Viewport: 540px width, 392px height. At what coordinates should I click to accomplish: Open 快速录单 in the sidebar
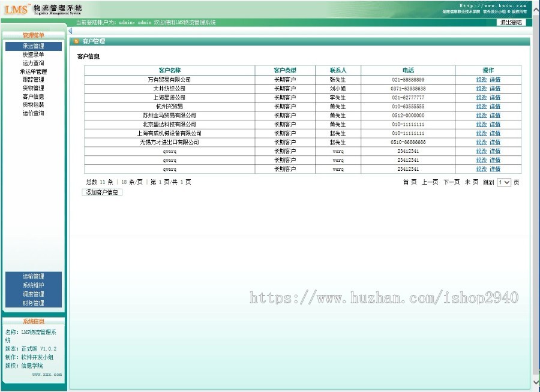point(34,55)
